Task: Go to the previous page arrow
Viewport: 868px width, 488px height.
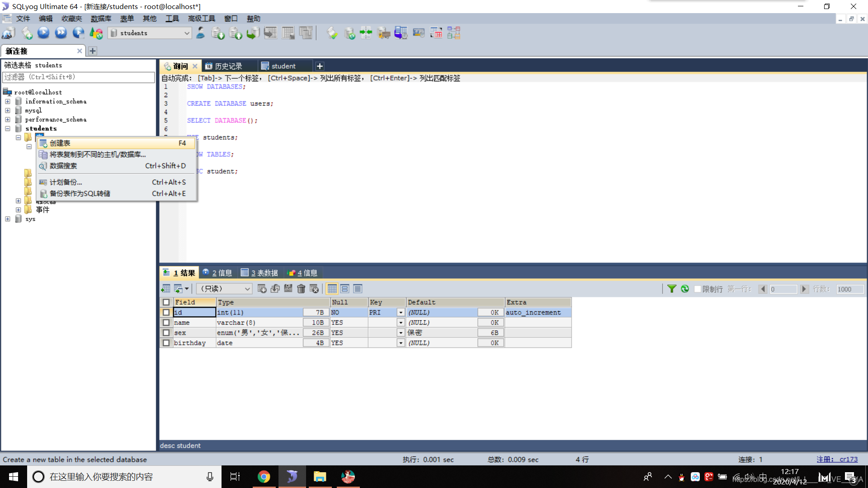Action: (x=763, y=289)
